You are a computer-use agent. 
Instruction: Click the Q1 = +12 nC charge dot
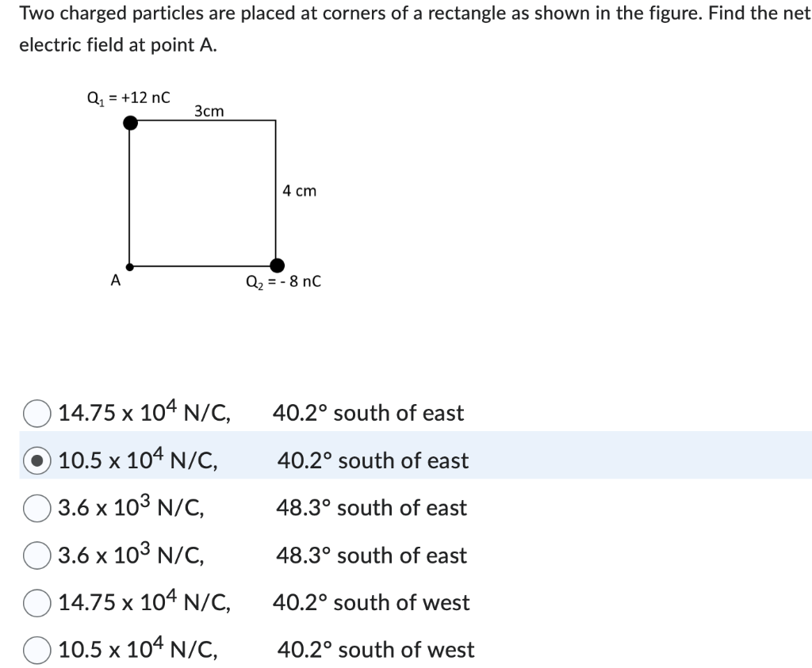coord(129,121)
